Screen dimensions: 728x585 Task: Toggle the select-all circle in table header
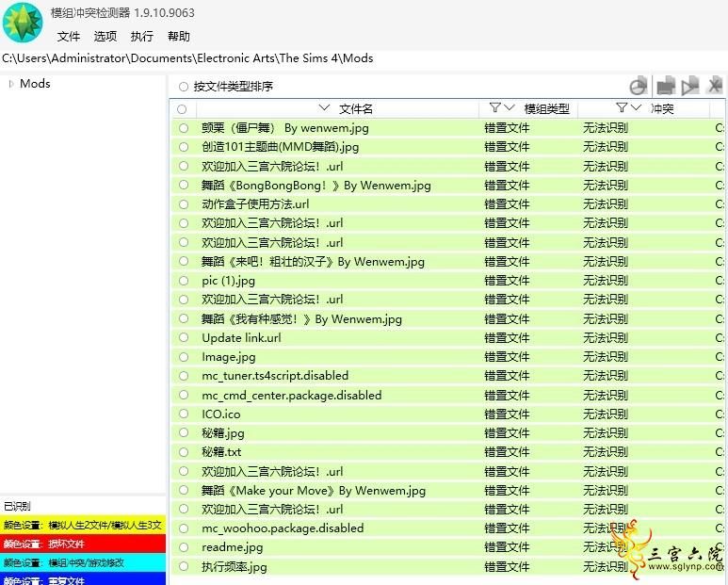pos(182,109)
